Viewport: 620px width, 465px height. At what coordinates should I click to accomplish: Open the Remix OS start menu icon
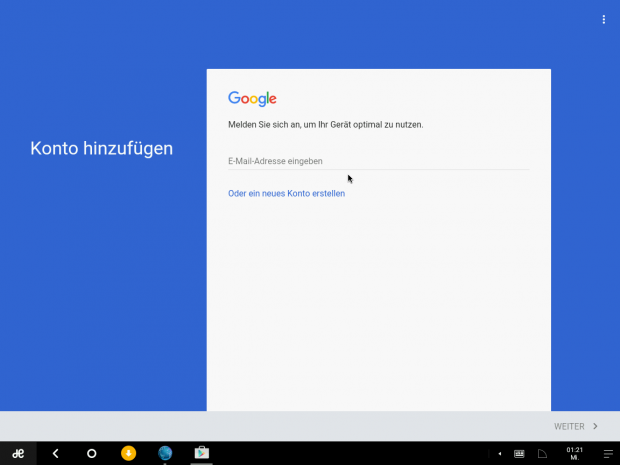click(x=18, y=453)
